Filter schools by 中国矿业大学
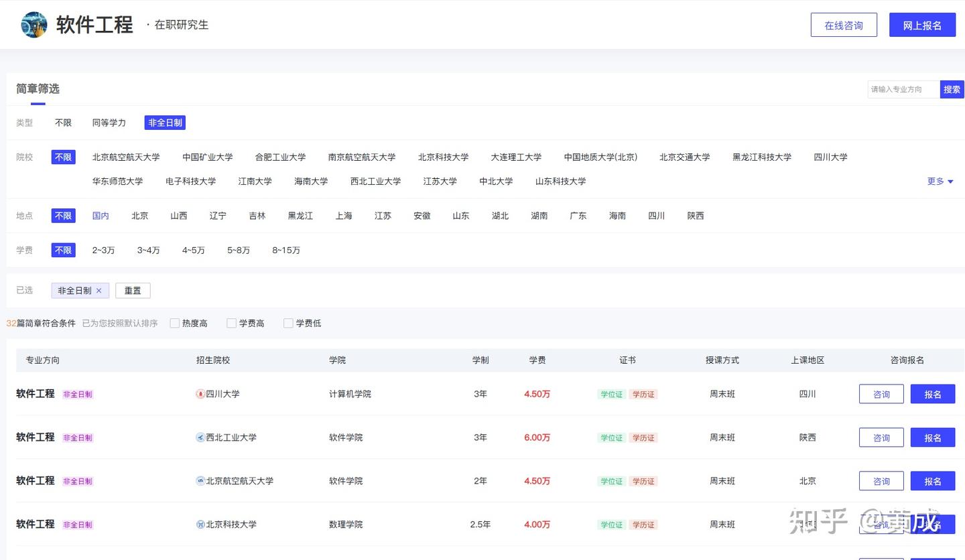965x560 pixels. (x=208, y=157)
